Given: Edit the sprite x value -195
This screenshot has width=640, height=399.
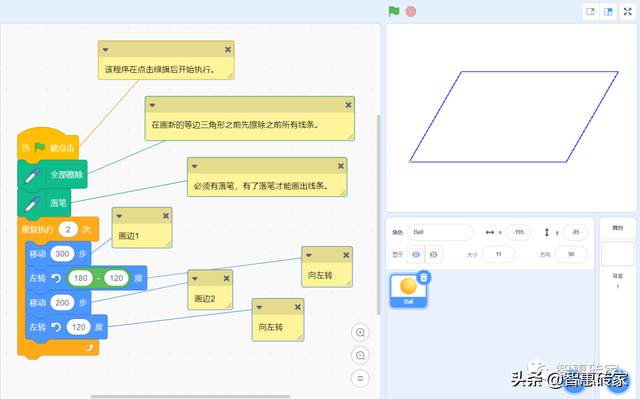Looking at the screenshot, I should pos(518,232).
